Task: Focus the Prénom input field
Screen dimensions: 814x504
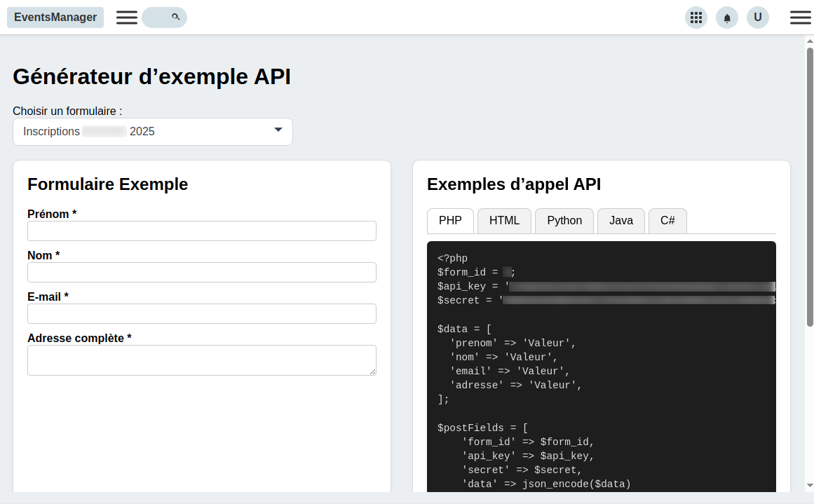Action: point(202,231)
